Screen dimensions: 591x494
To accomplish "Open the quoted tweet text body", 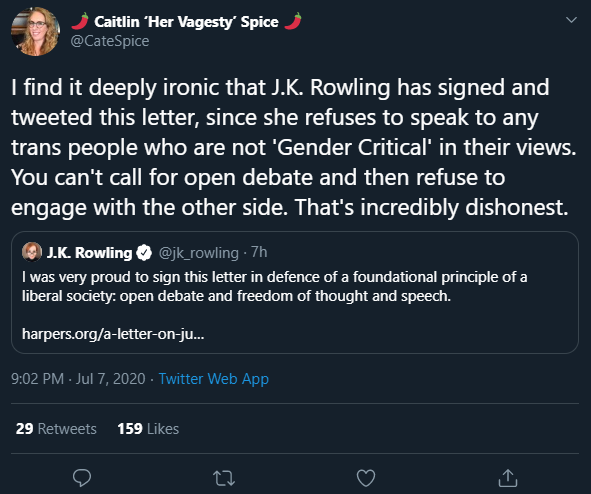I will click(x=274, y=287).
